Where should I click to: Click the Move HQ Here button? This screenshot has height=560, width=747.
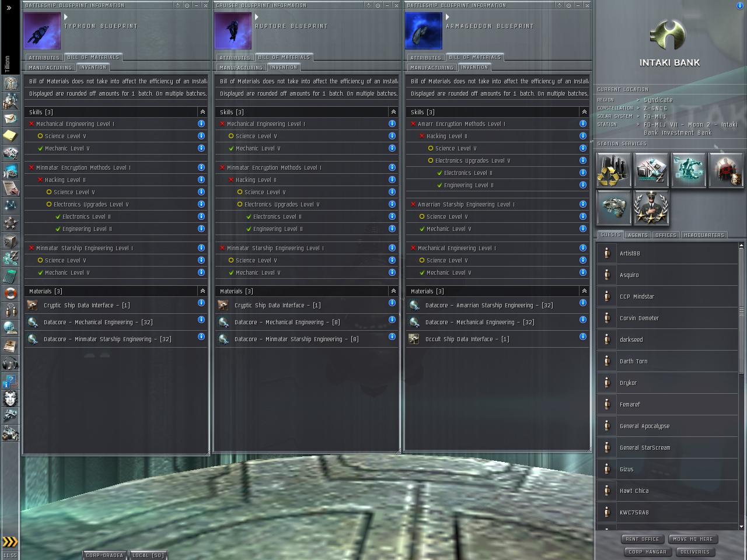coord(693,539)
